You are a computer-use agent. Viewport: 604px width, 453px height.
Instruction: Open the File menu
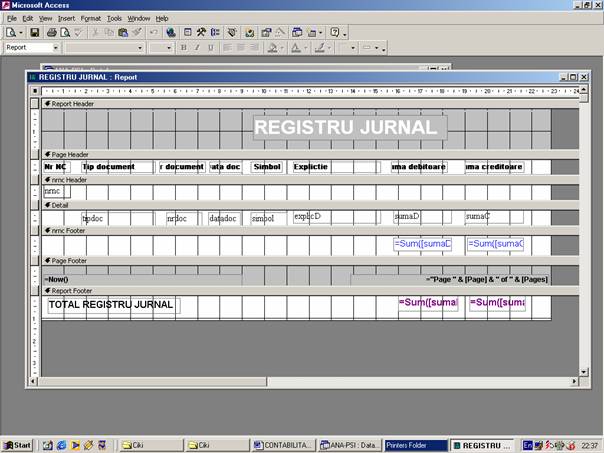[12, 18]
